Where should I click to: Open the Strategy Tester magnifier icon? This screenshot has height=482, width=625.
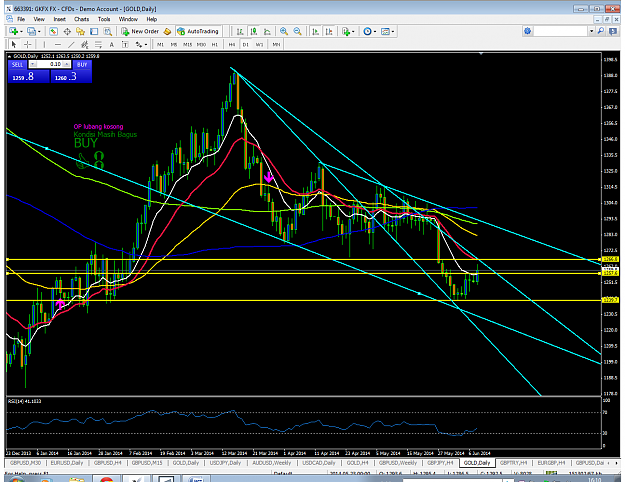click(108, 31)
